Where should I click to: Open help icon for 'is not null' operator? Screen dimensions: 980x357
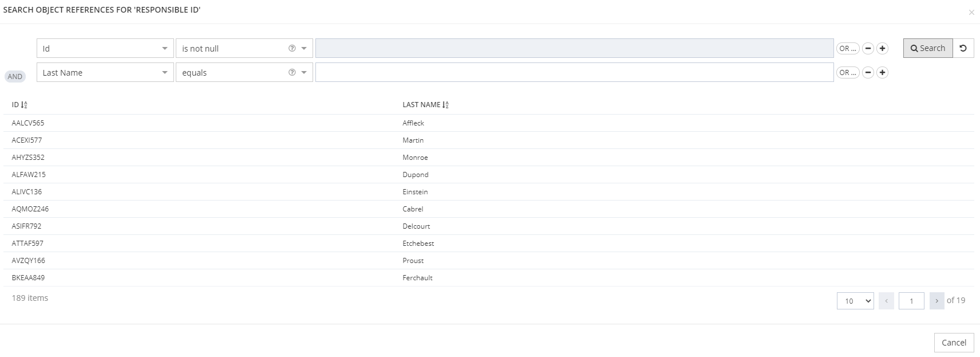(292, 49)
